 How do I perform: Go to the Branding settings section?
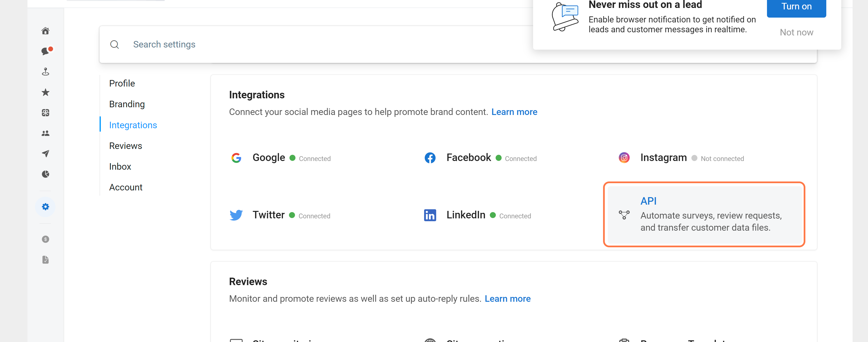[x=127, y=104]
